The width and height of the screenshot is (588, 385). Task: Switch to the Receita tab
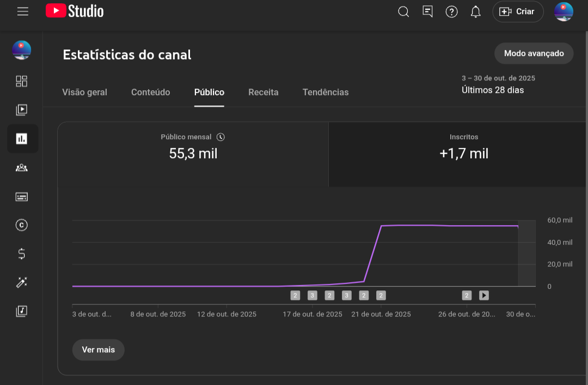tap(264, 92)
